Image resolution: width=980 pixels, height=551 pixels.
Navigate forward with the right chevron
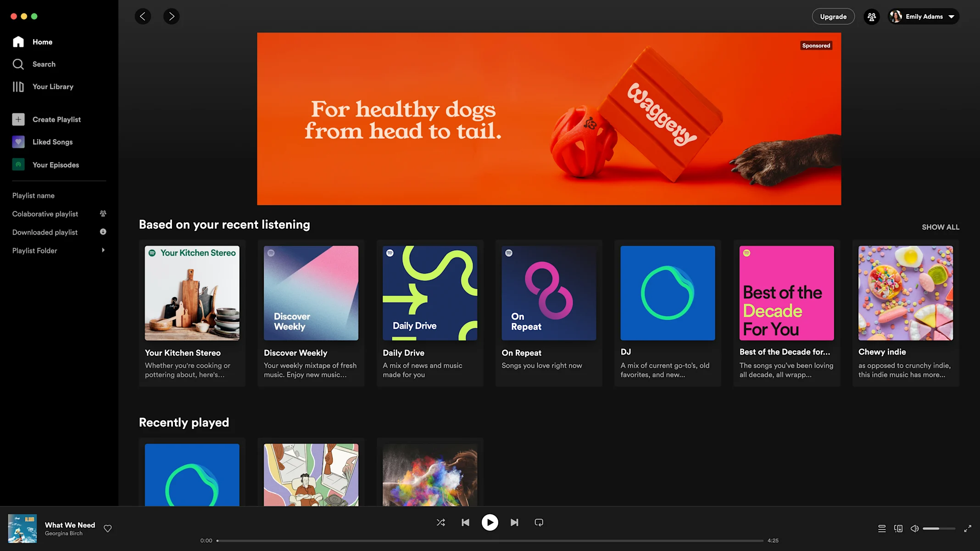click(171, 17)
